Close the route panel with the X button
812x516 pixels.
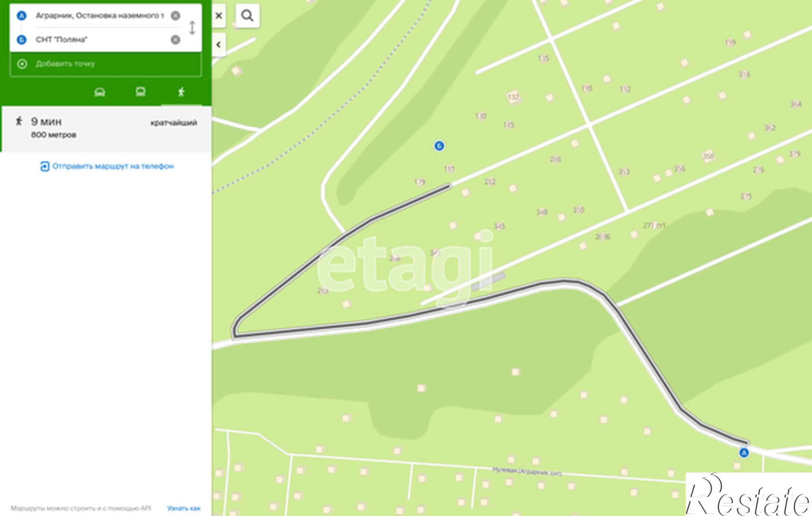219,16
